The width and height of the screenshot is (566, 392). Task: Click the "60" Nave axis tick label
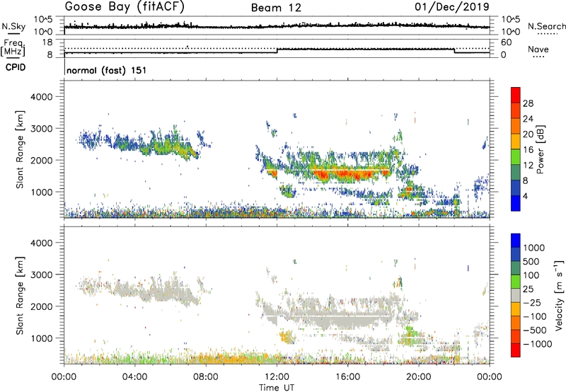point(506,42)
